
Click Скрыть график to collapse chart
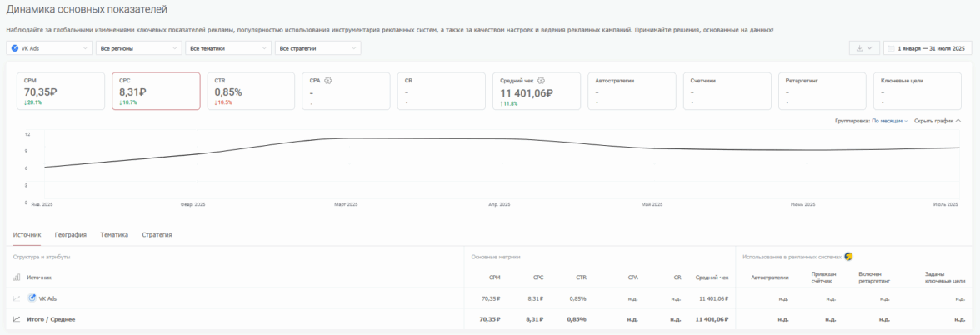tap(937, 121)
